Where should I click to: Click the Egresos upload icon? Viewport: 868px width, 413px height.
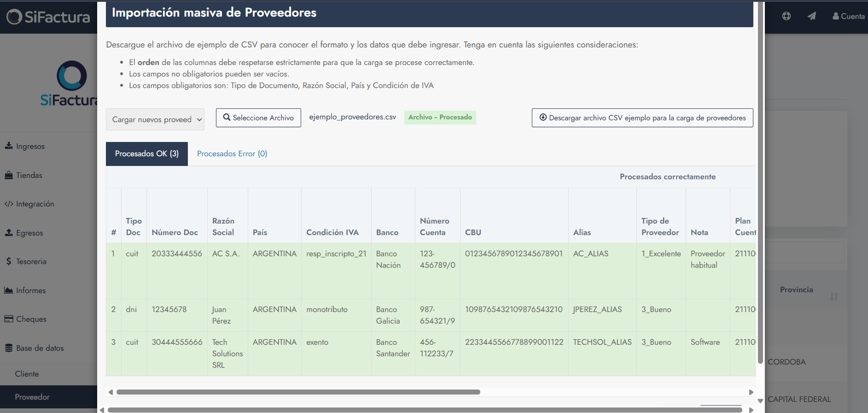9,233
